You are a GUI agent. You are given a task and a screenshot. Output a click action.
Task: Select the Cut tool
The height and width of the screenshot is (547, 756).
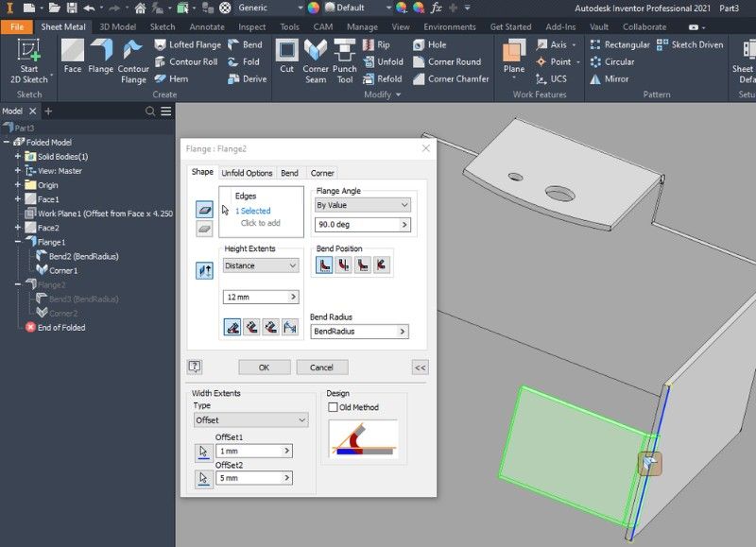coord(287,57)
